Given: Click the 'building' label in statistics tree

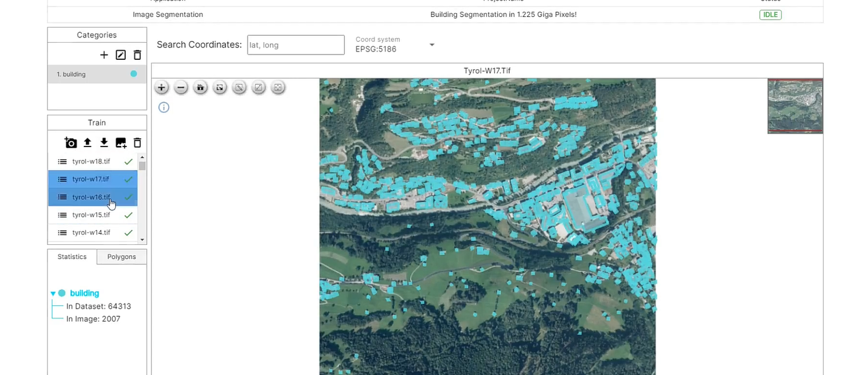Looking at the screenshot, I should pos(84,293).
